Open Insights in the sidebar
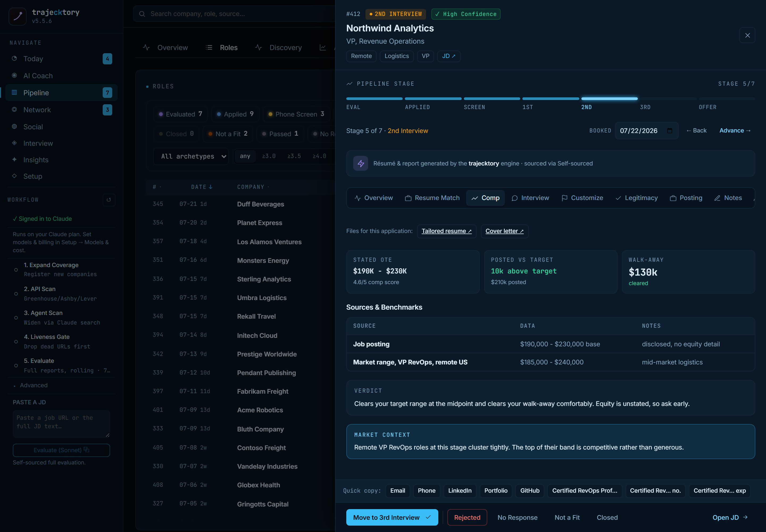Image resolution: width=766 pixels, height=532 pixels. (x=61, y=160)
